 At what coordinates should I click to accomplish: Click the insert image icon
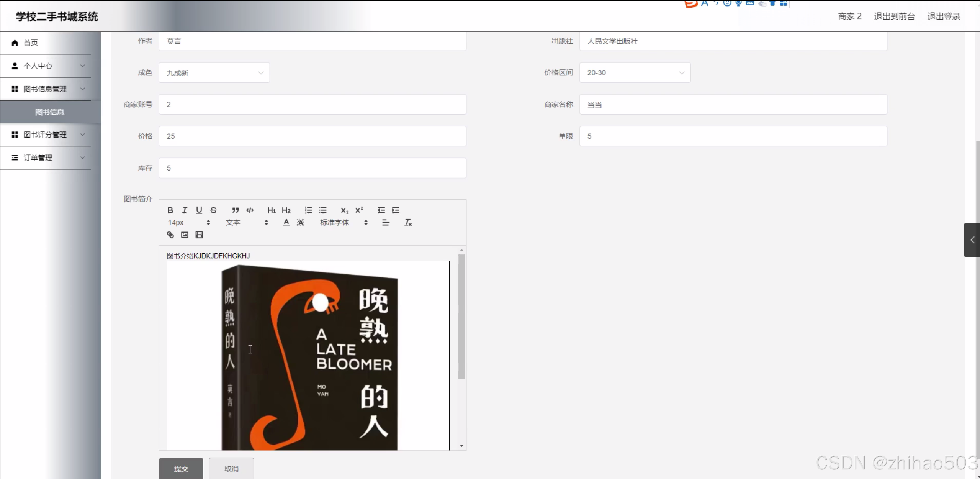pos(185,235)
